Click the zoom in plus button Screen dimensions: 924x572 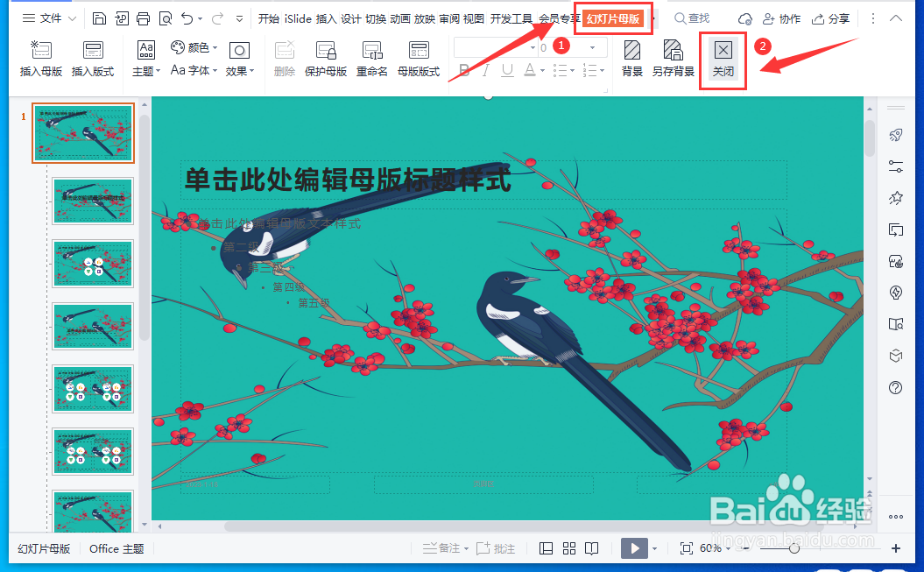coord(896,548)
